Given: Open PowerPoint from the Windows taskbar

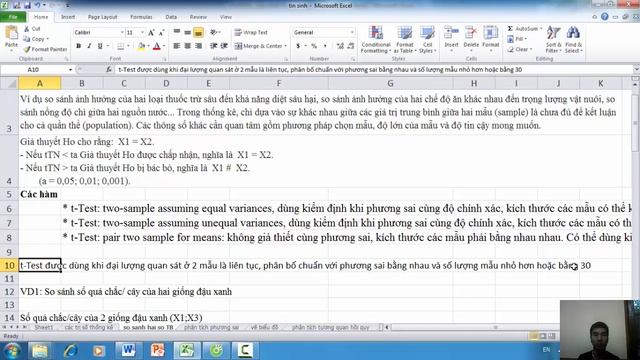Looking at the screenshot, I should (x=157, y=350).
